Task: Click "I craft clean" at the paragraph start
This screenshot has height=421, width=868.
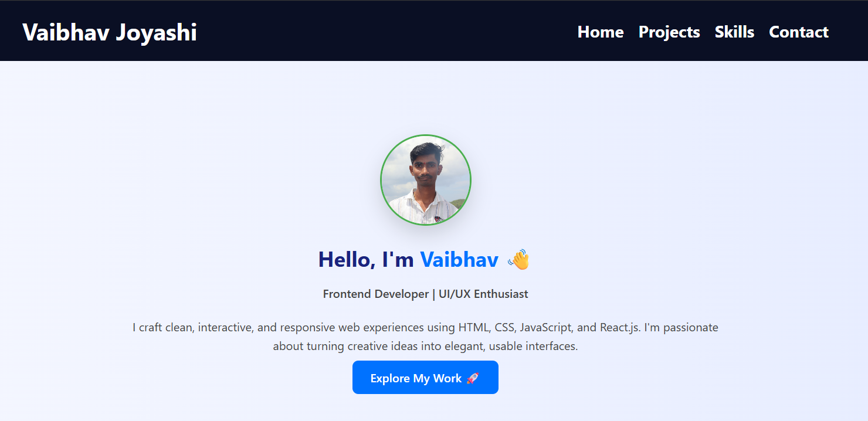Action: coord(162,327)
